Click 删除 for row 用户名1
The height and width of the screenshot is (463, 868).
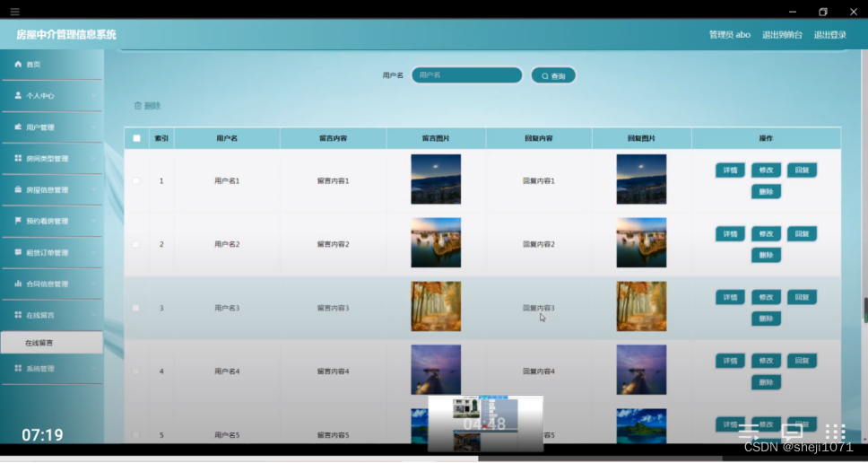pyautogui.click(x=766, y=192)
